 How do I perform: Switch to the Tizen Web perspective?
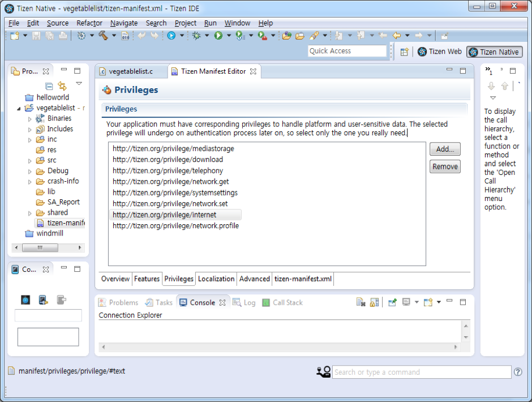440,52
